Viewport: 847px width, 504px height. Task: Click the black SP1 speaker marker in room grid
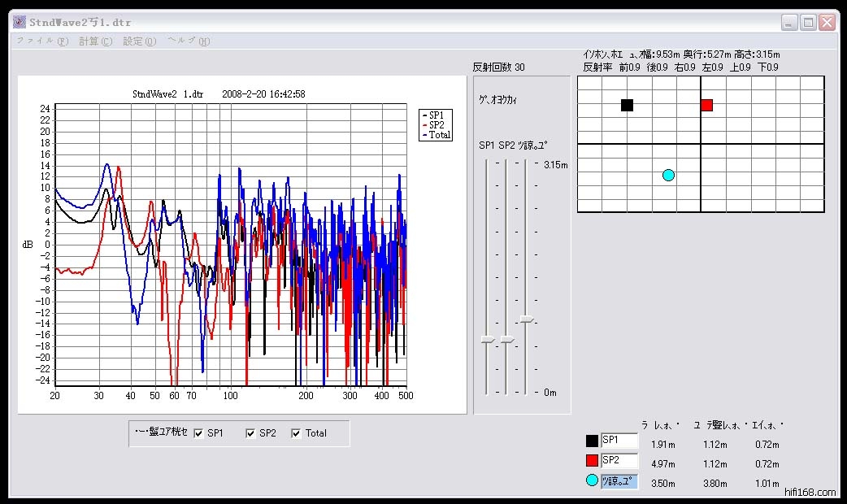point(627,105)
